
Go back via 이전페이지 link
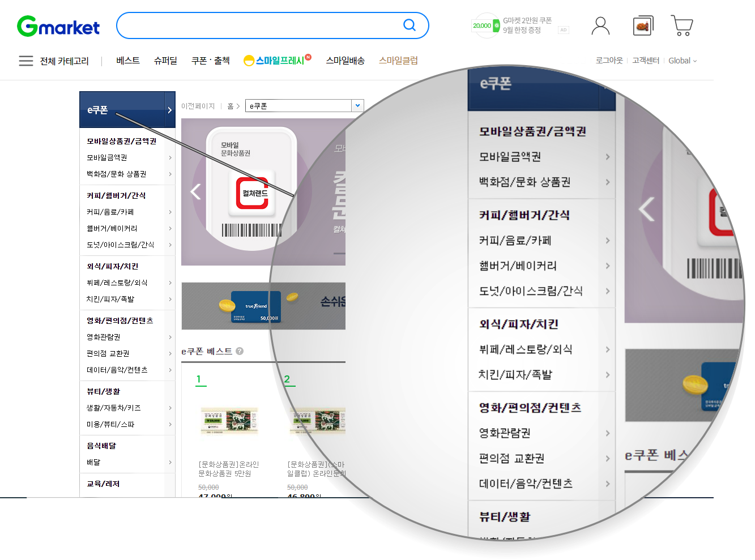(198, 106)
